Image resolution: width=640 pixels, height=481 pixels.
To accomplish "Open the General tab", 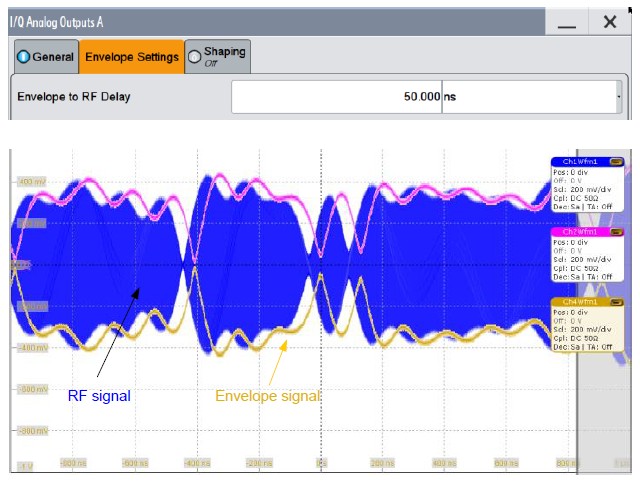I will point(45,57).
